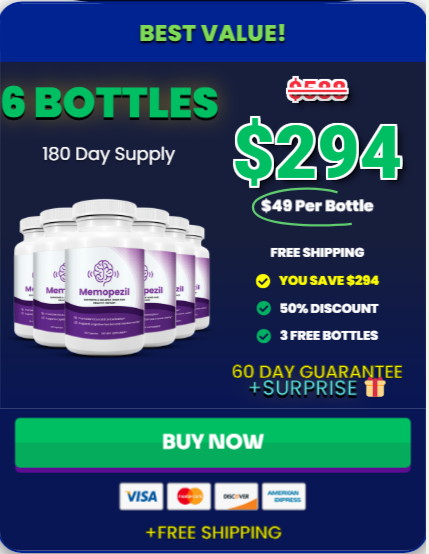Open the Memopezil six-bottle product image
Screen dimensions: 429x554
pyautogui.click(x=112, y=277)
